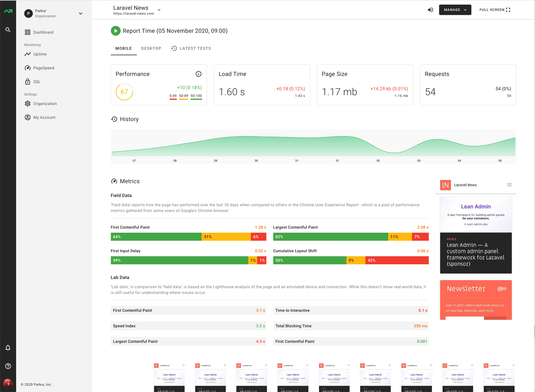Enter full screen mode
535x392 pixels.
point(494,9)
